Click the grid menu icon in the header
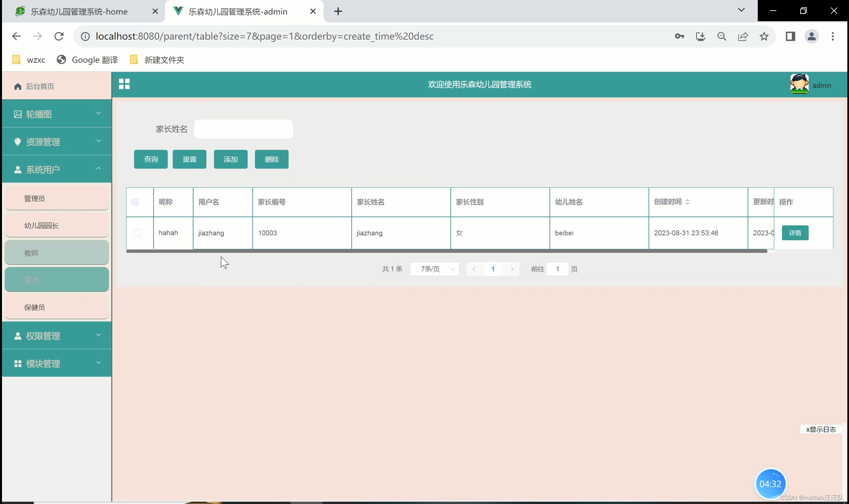The image size is (849, 504). pyautogui.click(x=124, y=84)
